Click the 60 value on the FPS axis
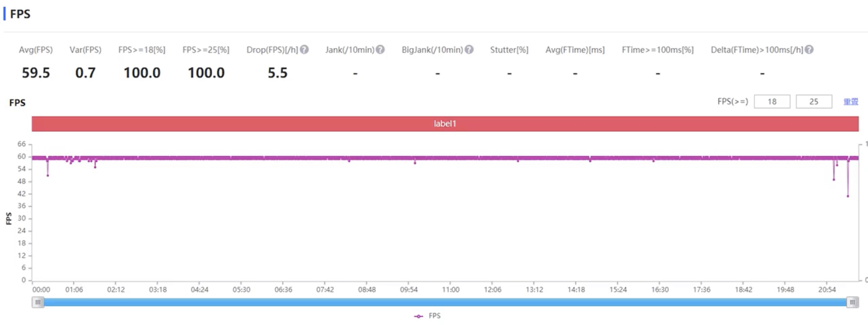 pos(23,157)
